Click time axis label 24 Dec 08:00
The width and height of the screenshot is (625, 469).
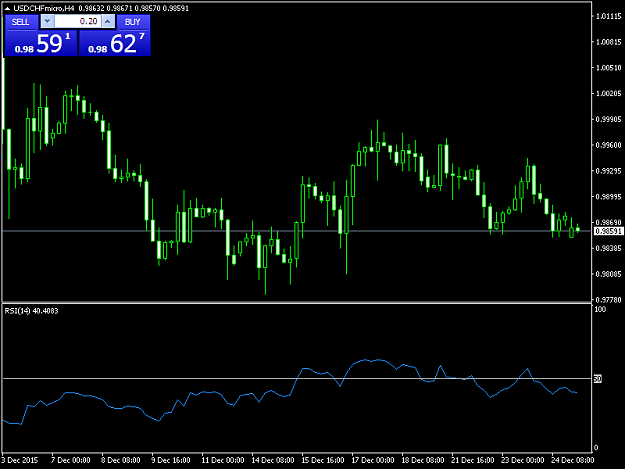coord(572,460)
